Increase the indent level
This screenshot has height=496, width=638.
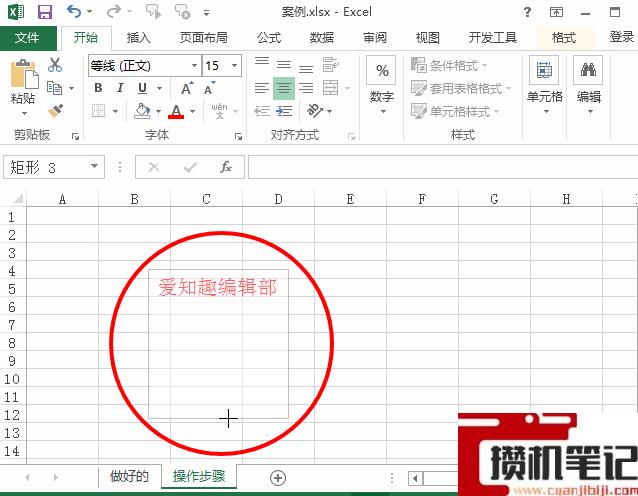click(x=284, y=111)
